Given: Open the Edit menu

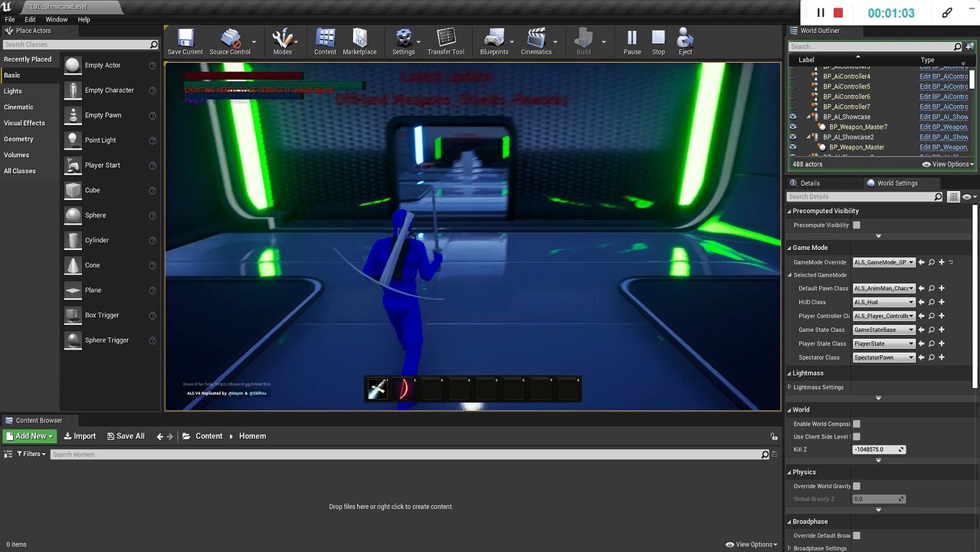Looking at the screenshot, I should coord(30,19).
